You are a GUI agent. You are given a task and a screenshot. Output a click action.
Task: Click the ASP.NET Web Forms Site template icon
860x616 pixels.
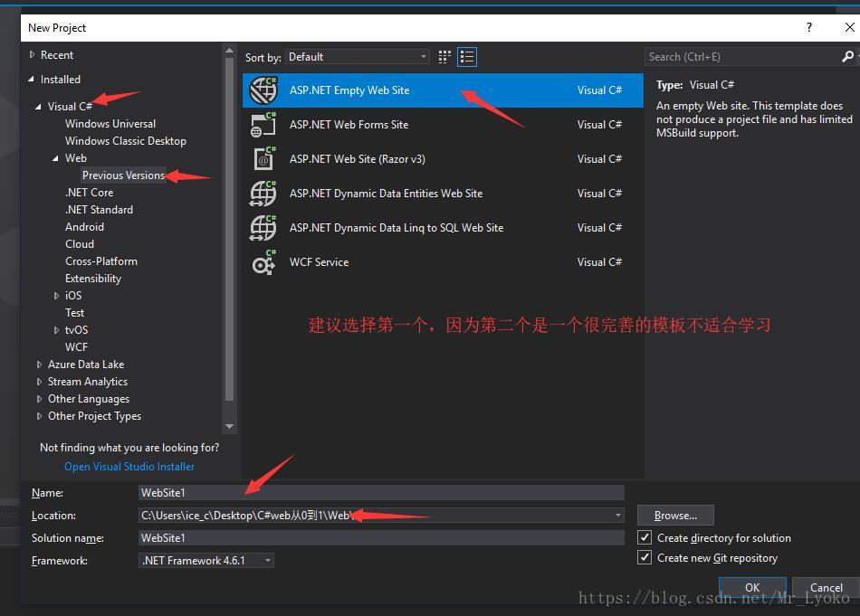click(x=263, y=125)
